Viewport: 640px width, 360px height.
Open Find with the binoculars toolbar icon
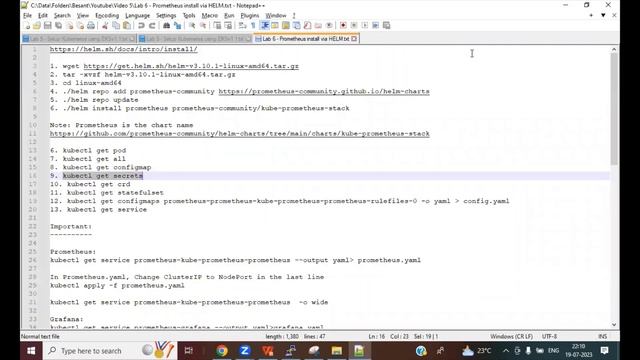point(166,26)
